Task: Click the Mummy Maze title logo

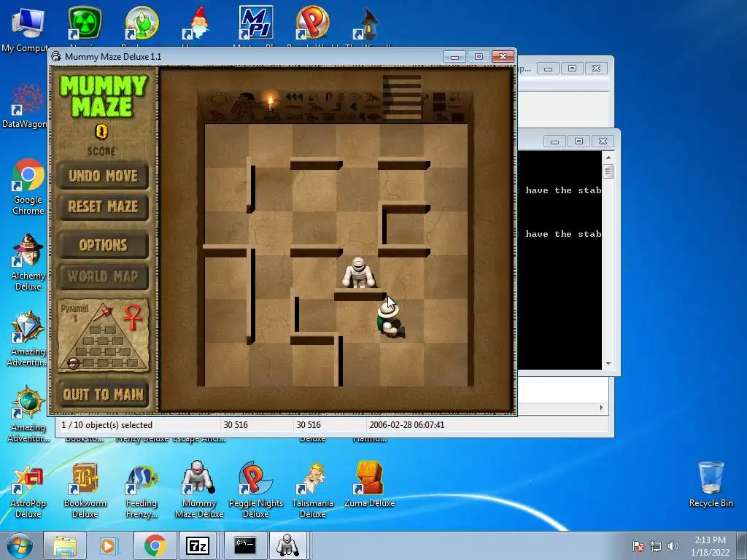Action: (104, 96)
